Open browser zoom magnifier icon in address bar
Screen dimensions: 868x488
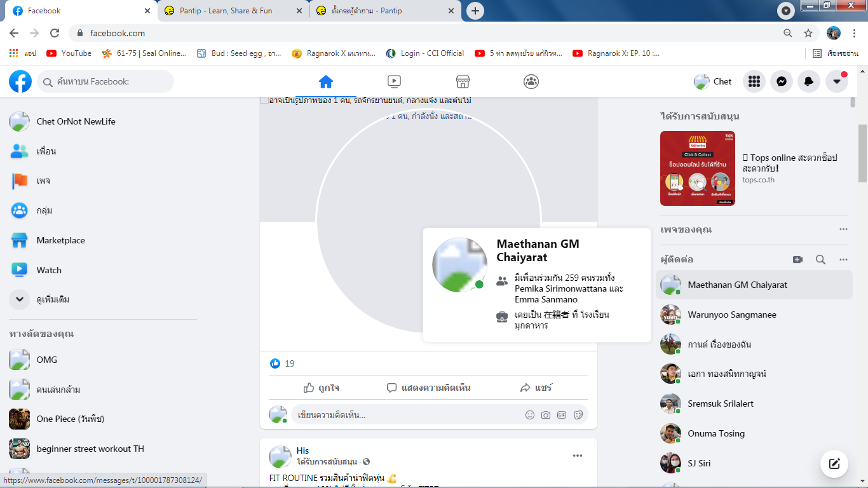pos(788,33)
